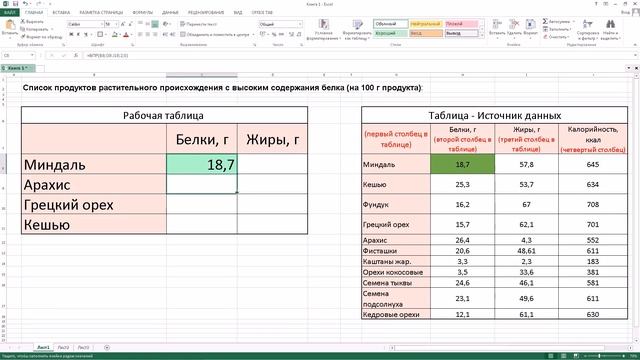The image size is (640, 360).
Task: Collapse the ribbon
Action: click(635, 44)
